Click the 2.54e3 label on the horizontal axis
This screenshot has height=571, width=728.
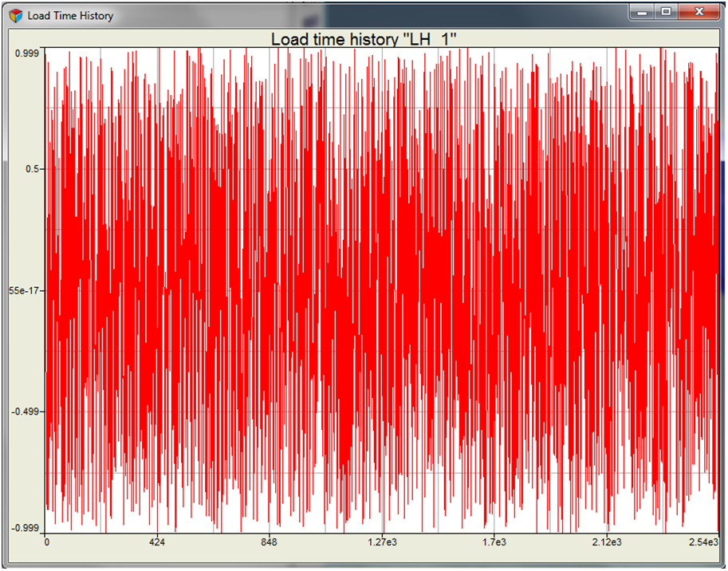coord(702,543)
